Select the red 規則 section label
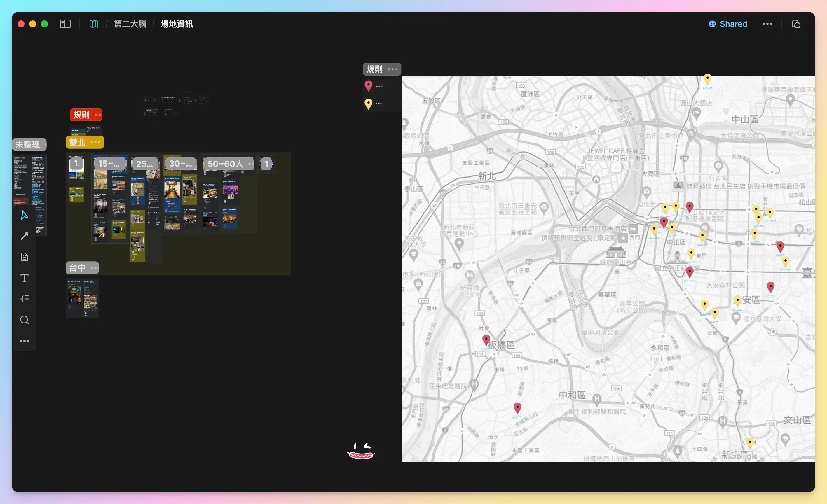Viewport: 827px width, 504px height. point(81,115)
